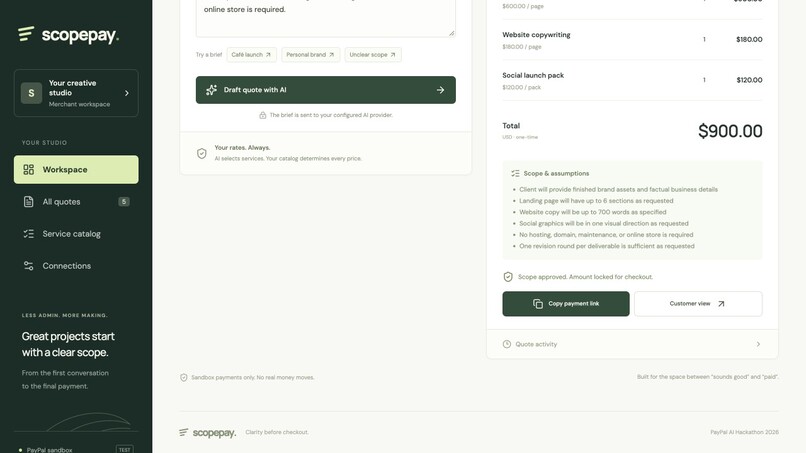The image size is (806, 453).
Task: Click the arrow on Draft quote button
Action: (x=441, y=90)
